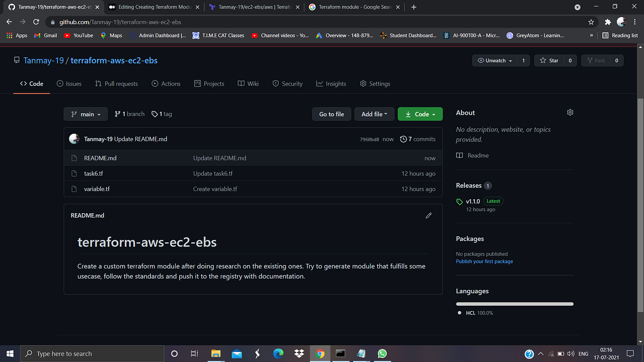Open Task View on the taskbar
Screen dimensions: 644x362
[195, 353]
